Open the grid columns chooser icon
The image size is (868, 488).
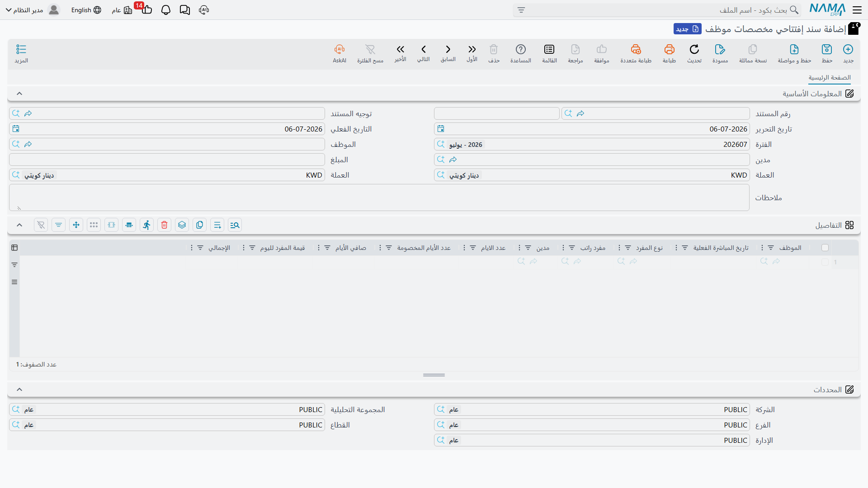(x=14, y=248)
